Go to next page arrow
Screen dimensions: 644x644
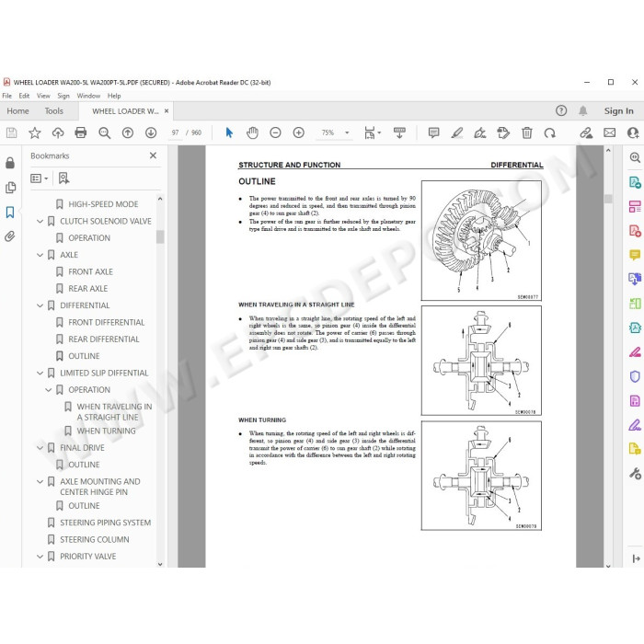click(151, 132)
